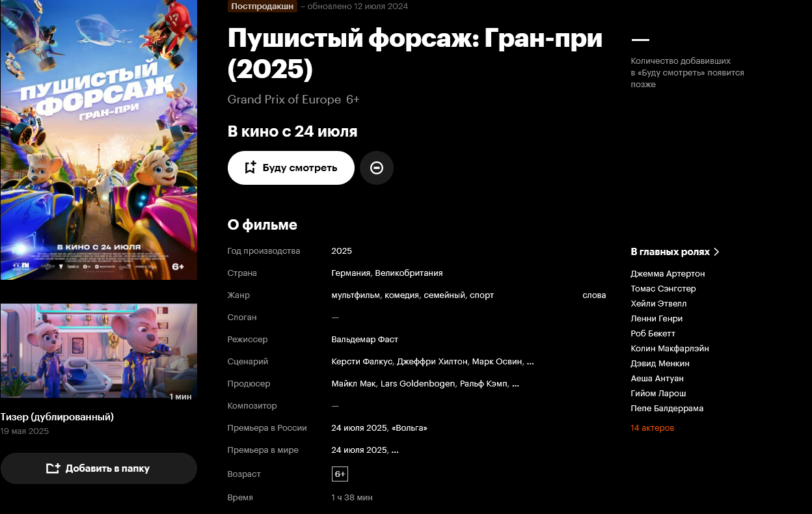Screen dimensions: 812x514
Task: Open producer Lars Goldenbogen's page
Action: (x=418, y=384)
